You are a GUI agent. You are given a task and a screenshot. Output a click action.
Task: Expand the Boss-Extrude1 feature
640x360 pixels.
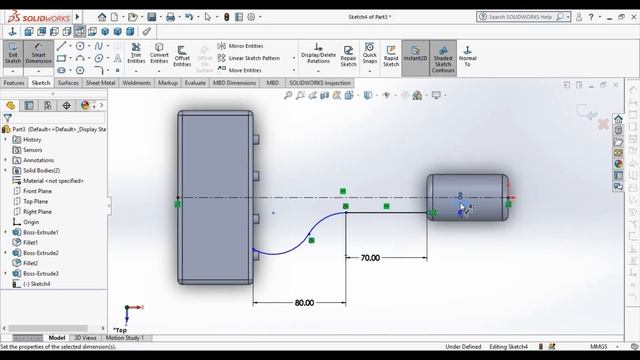pos(6,232)
